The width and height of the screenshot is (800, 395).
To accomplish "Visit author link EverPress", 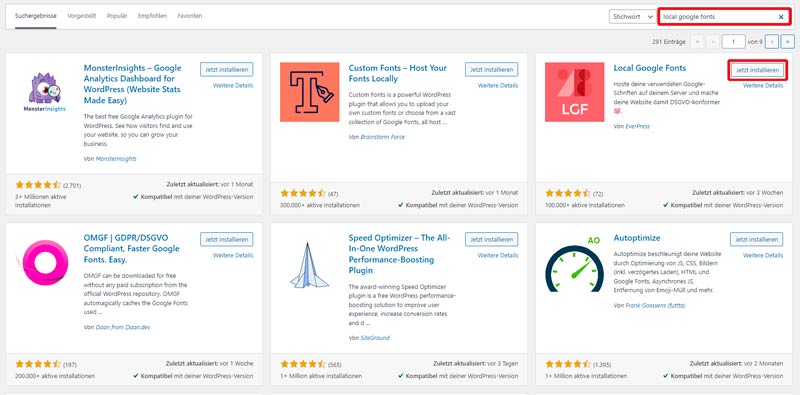I will [638, 126].
